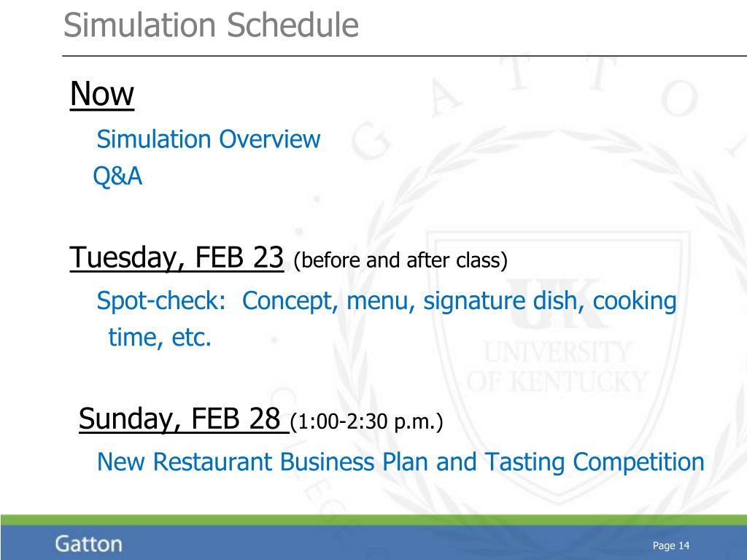Click the blue footer bar
Viewport: 747px width, 560px height.
click(x=373, y=542)
